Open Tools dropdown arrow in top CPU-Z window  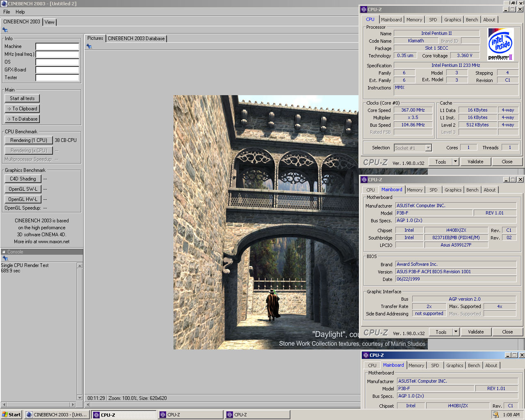pyautogui.click(x=455, y=162)
